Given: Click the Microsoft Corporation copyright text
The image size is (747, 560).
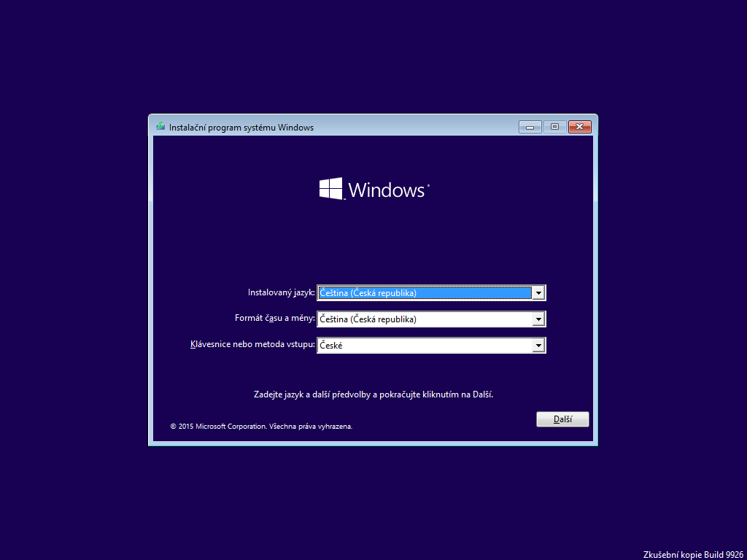Looking at the screenshot, I should click(x=260, y=426).
